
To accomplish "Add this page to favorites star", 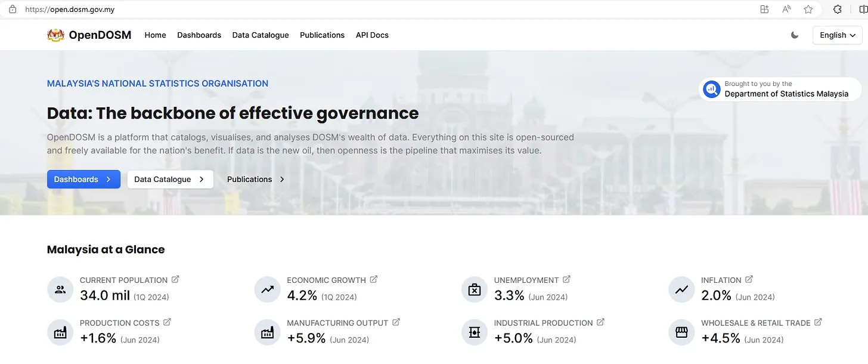I will [808, 9].
